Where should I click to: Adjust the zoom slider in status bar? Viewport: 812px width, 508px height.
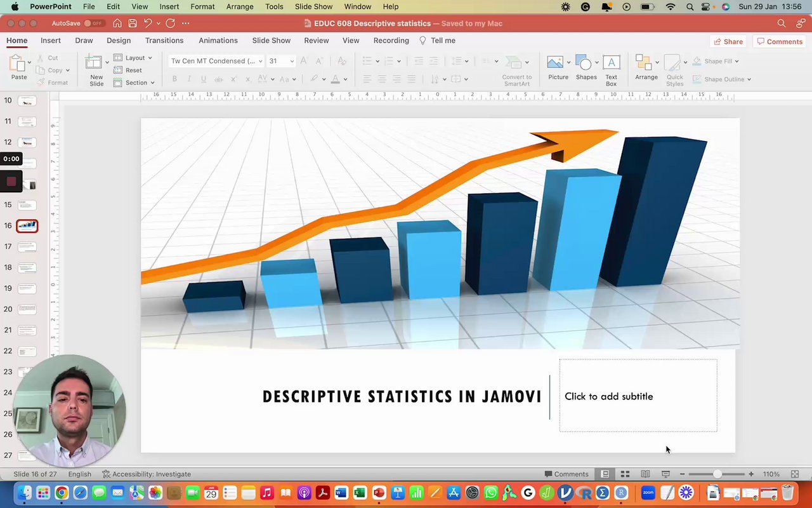(x=717, y=474)
